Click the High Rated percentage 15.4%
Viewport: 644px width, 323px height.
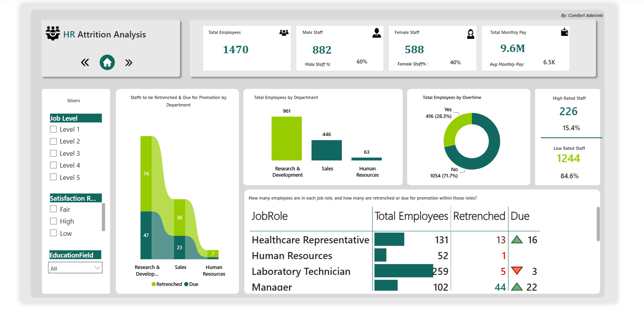(x=571, y=128)
